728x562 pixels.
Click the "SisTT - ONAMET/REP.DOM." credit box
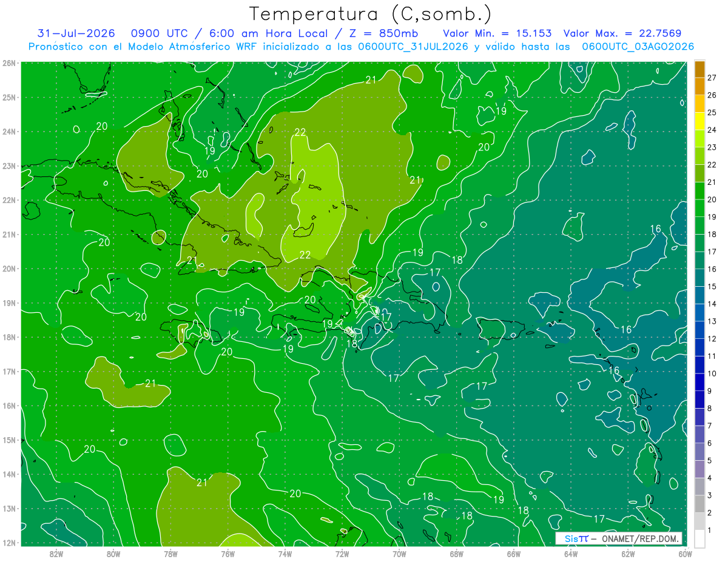click(619, 538)
